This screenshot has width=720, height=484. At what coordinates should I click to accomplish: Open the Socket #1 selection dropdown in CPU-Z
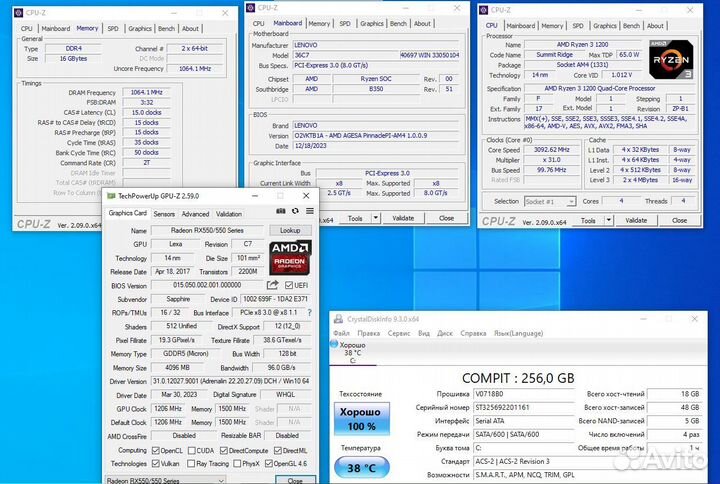(x=550, y=202)
